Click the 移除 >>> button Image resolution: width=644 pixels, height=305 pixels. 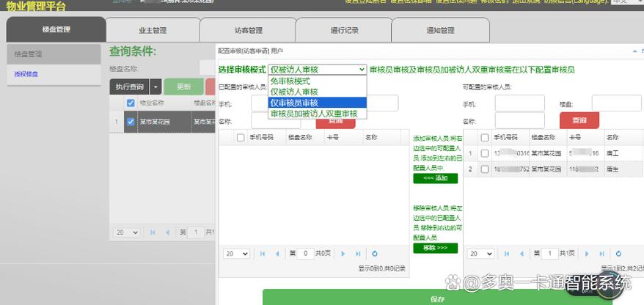[x=436, y=248]
